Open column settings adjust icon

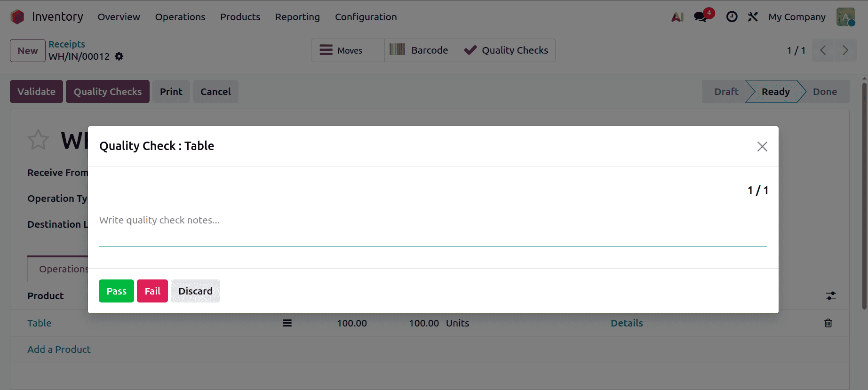click(831, 296)
